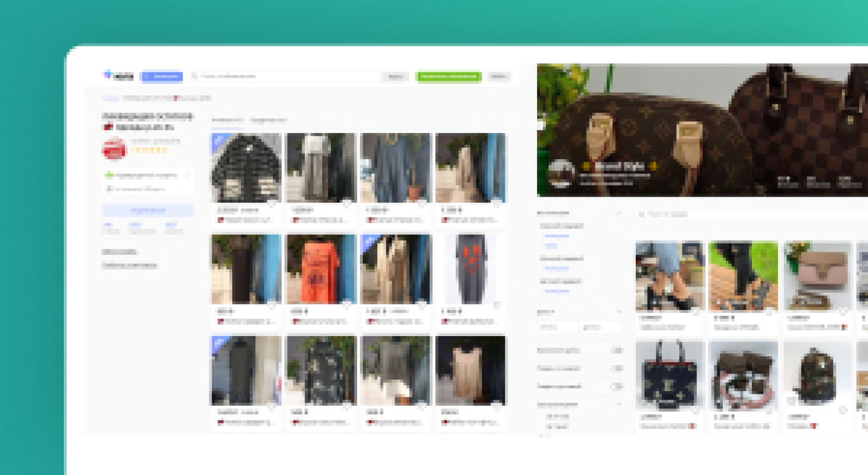Click heart on camouflage backpack card
This screenshot has width=868, height=475.
[843, 410]
